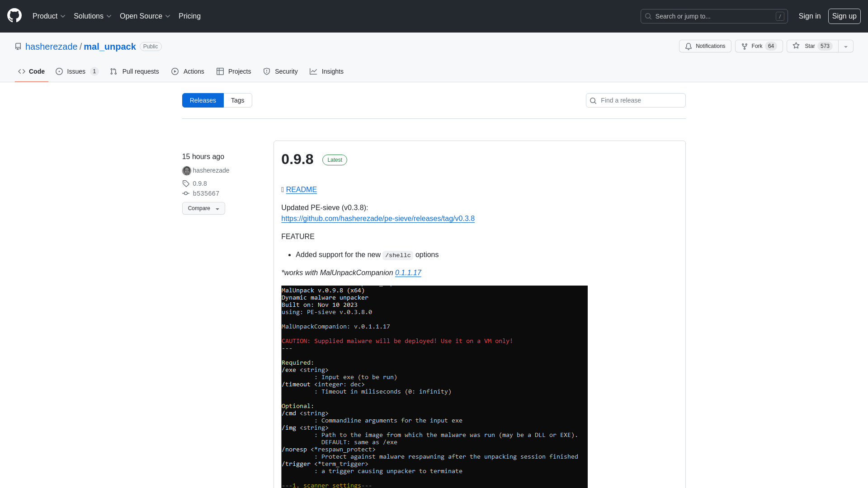The image size is (868, 488).
Task: Open the README link
Action: (x=302, y=189)
